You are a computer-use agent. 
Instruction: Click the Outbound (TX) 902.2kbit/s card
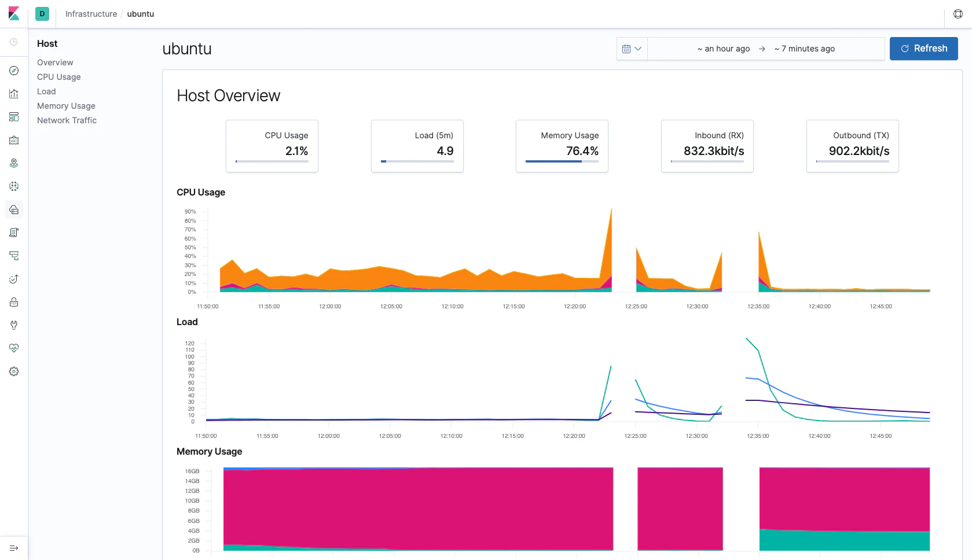click(x=853, y=146)
